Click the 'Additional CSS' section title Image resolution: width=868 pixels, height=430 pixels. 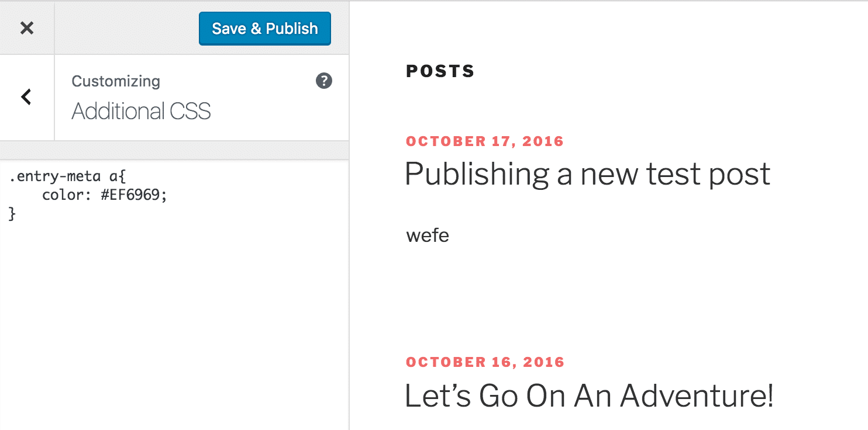tap(141, 111)
